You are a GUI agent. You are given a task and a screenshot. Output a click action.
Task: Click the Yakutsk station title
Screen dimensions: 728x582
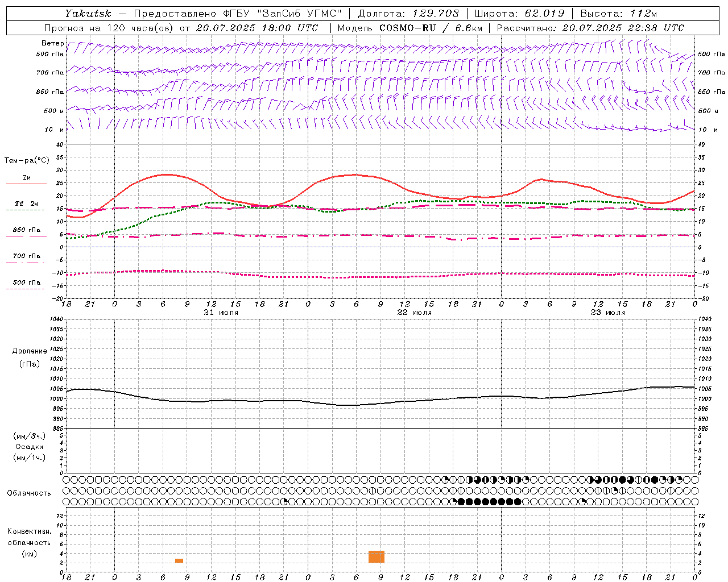click(x=88, y=13)
